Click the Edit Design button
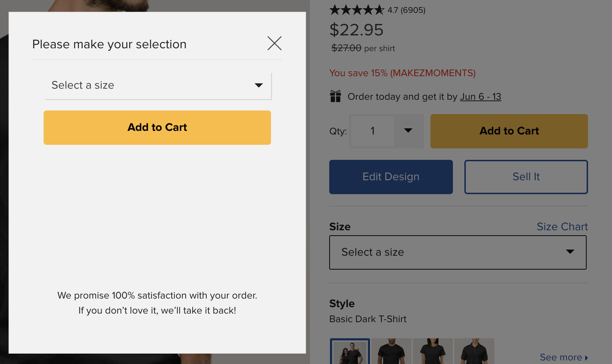The image size is (612, 364). [391, 177]
